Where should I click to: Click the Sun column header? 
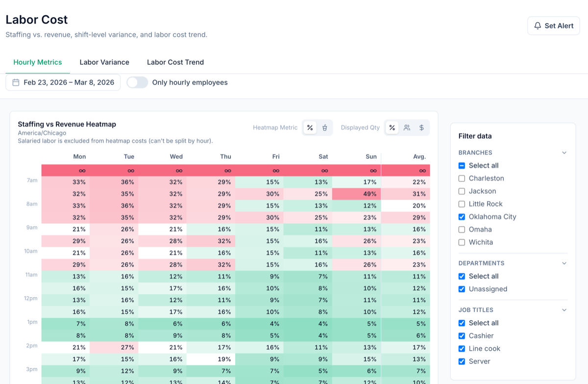tap(371, 156)
